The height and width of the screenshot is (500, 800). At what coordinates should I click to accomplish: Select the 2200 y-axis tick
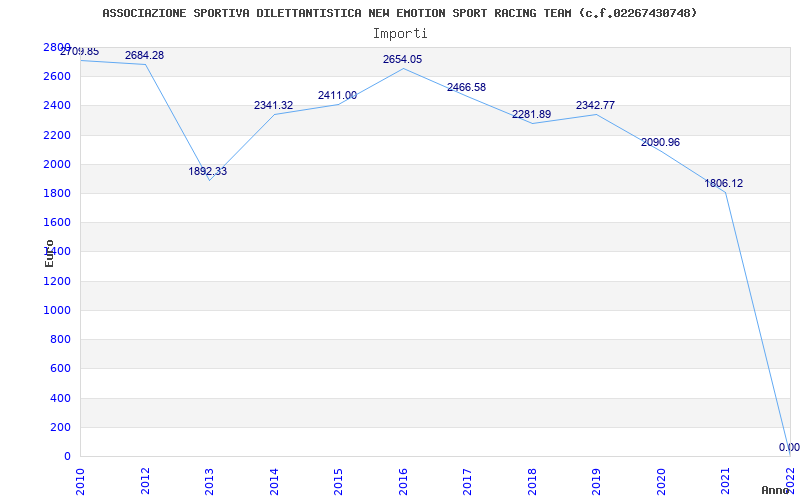tap(57, 135)
